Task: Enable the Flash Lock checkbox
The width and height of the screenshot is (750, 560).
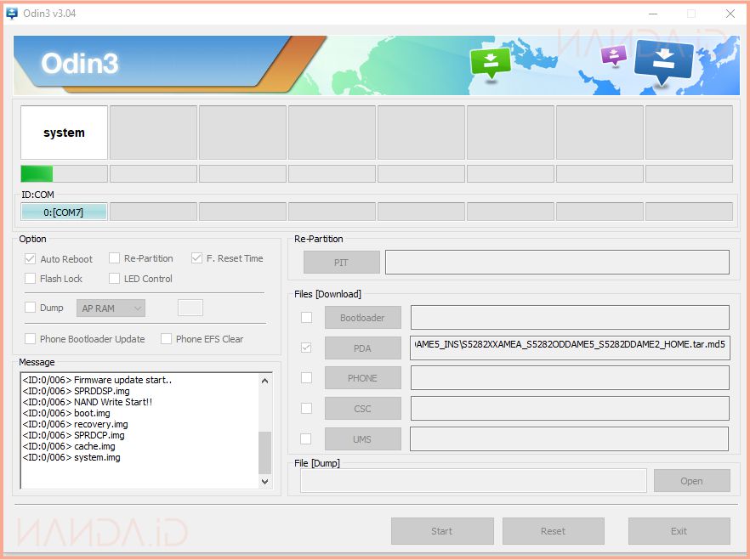Action: point(31,279)
